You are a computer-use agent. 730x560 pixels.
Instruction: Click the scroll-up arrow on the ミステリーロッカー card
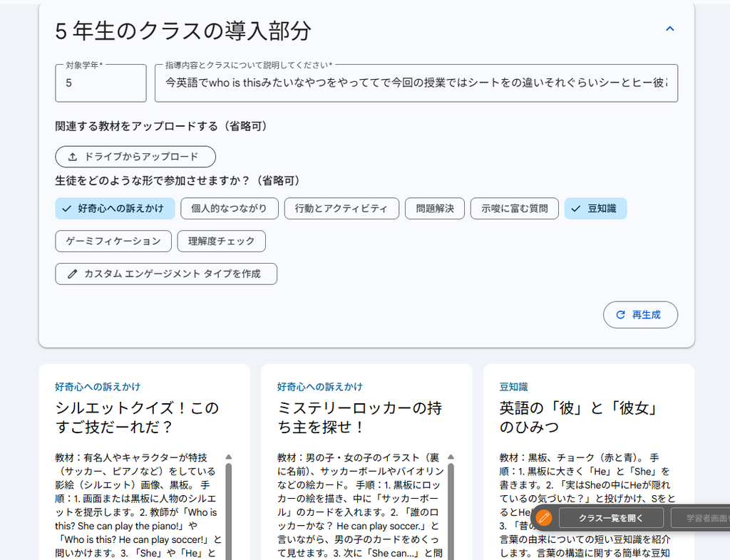tap(451, 457)
